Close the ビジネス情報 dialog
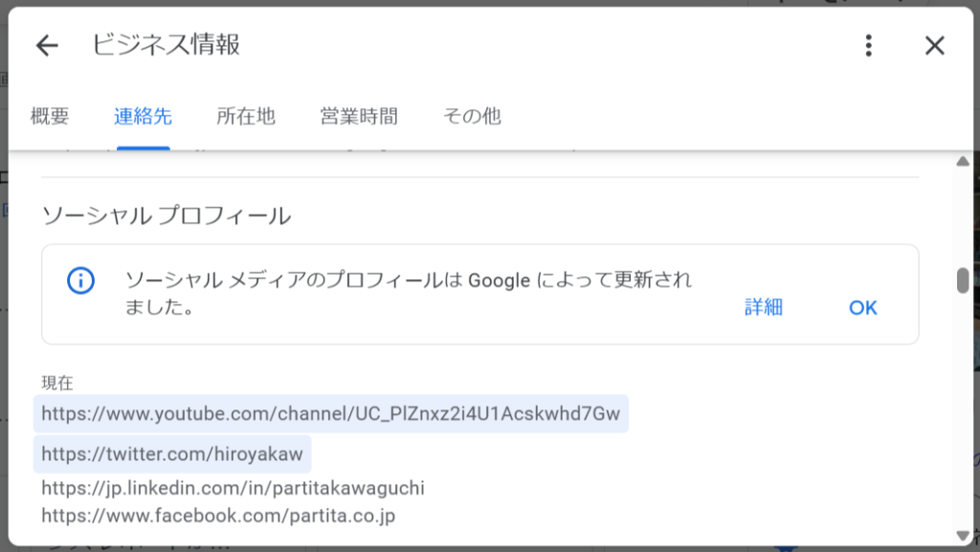The height and width of the screenshot is (552, 980). (934, 46)
